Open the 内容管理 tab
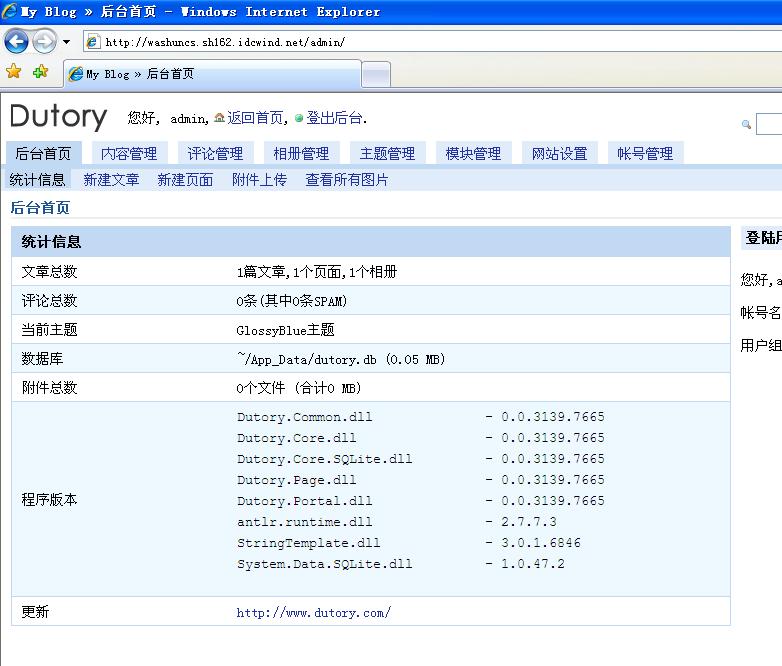 coord(129,153)
